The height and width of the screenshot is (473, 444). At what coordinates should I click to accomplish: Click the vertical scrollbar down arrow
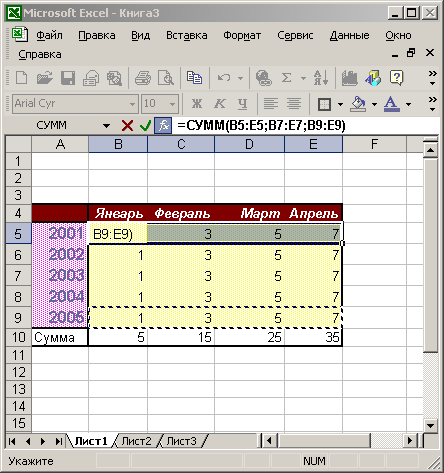[x=430, y=426]
